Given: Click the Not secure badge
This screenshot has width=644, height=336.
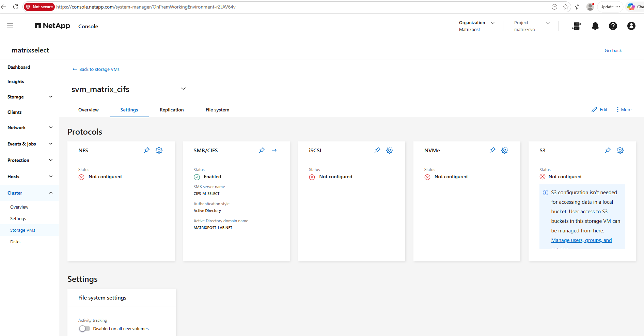Looking at the screenshot, I should [40, 7].
